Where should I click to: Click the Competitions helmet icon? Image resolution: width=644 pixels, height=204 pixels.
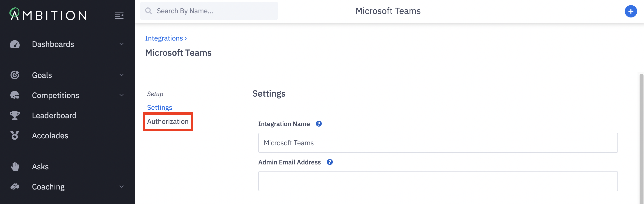(15, 95)
